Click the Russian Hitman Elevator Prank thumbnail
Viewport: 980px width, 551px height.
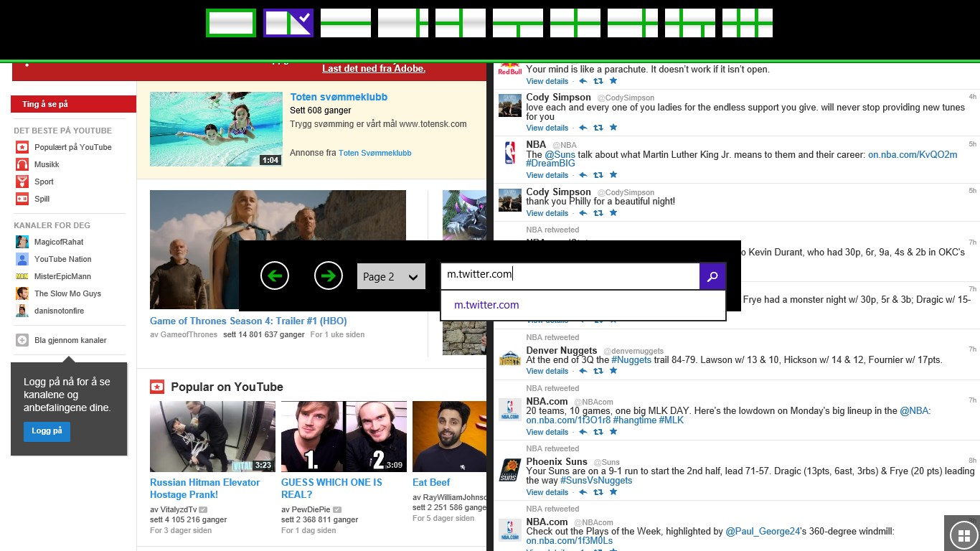pos(212,435)
